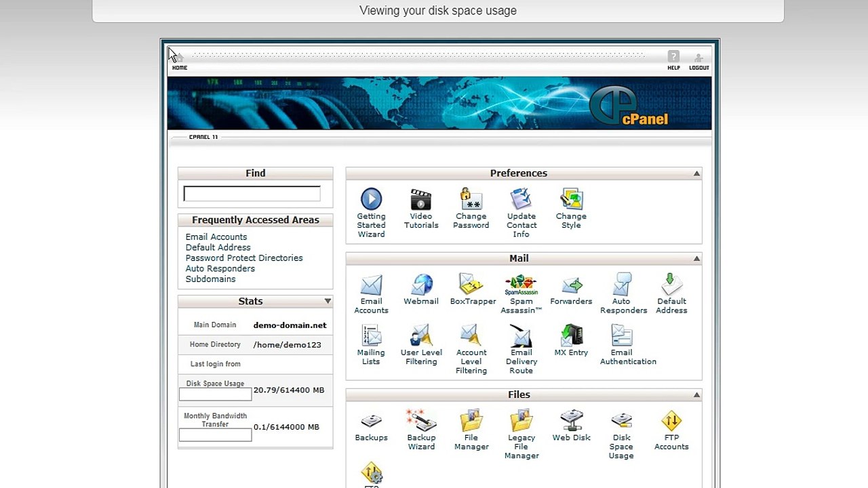Click the Disk Space Usage progress bar
Screen dimensions: 868x488
215,394
